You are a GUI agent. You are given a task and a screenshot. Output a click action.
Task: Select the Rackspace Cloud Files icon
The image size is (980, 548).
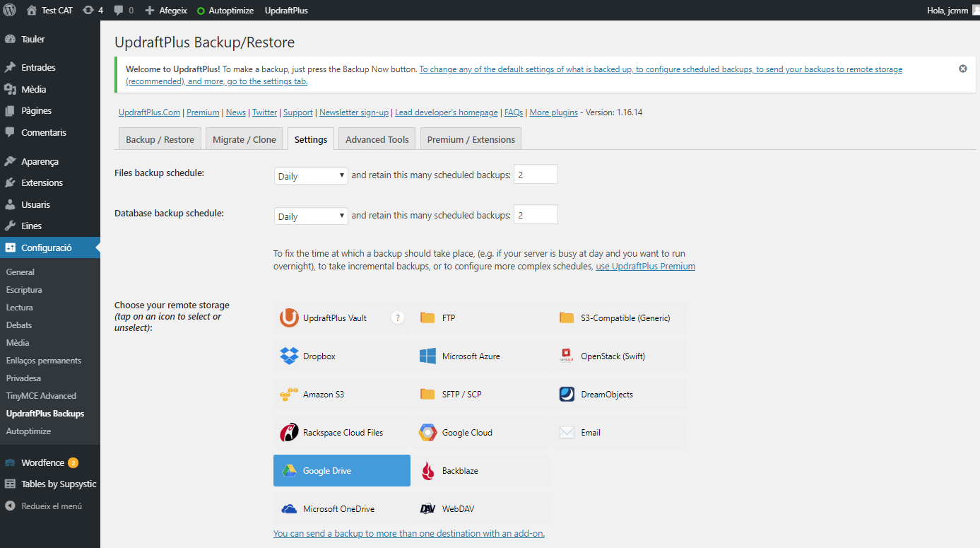[x=289, y=432]
